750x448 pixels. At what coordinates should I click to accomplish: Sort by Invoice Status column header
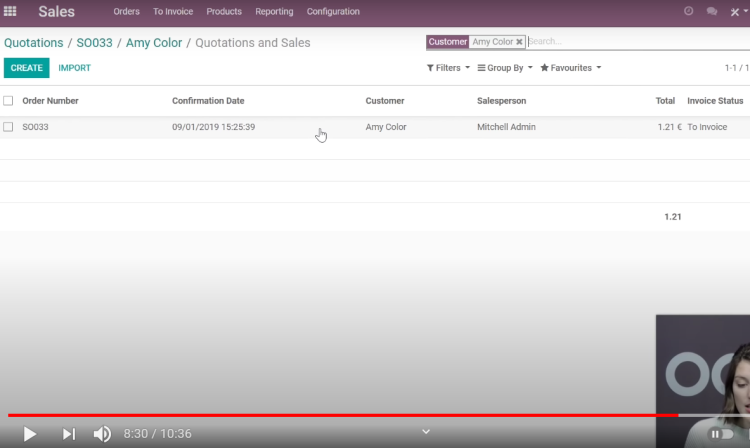pyautogui.click(x=715, y=101)
